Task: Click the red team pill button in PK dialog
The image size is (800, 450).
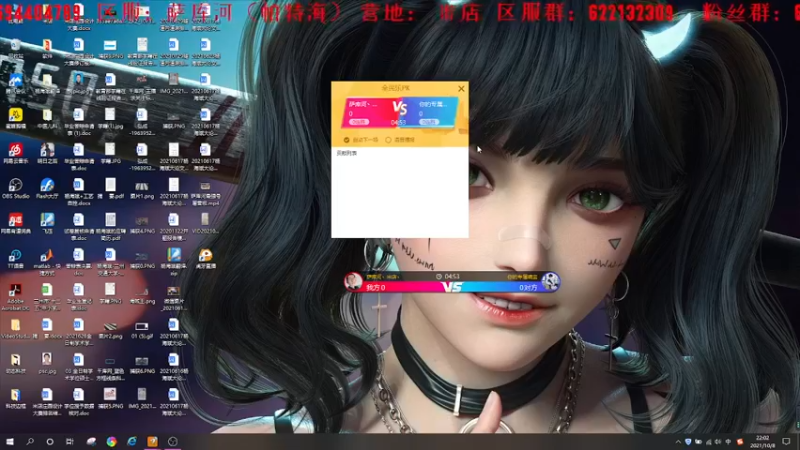Action: click(x=359, y=122)
